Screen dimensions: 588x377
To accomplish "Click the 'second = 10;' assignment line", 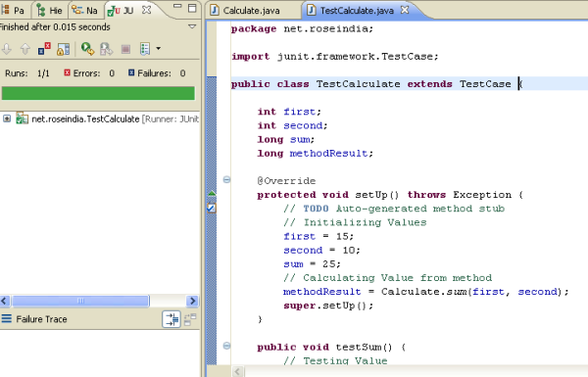I will coord(321,251).
